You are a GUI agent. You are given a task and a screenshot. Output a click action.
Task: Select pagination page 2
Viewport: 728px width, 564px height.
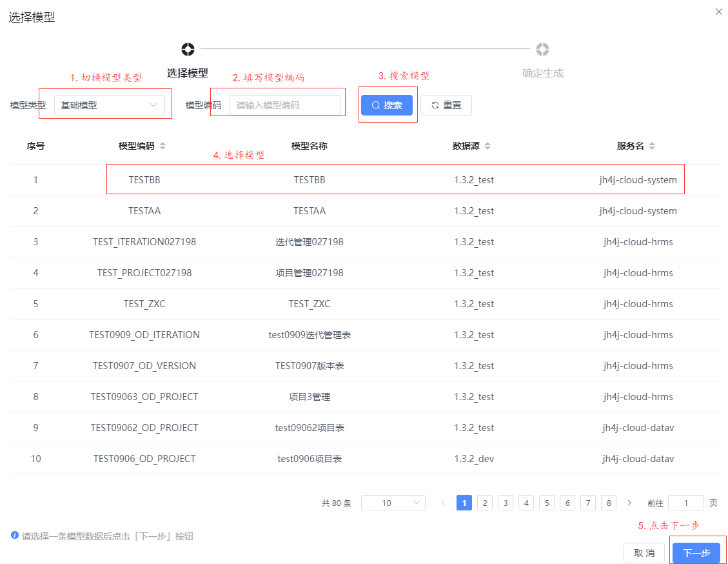click(x=485, y=503)
